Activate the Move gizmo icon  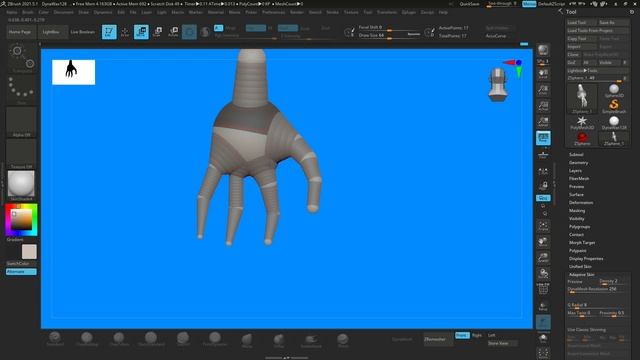[x=141, y=32]
